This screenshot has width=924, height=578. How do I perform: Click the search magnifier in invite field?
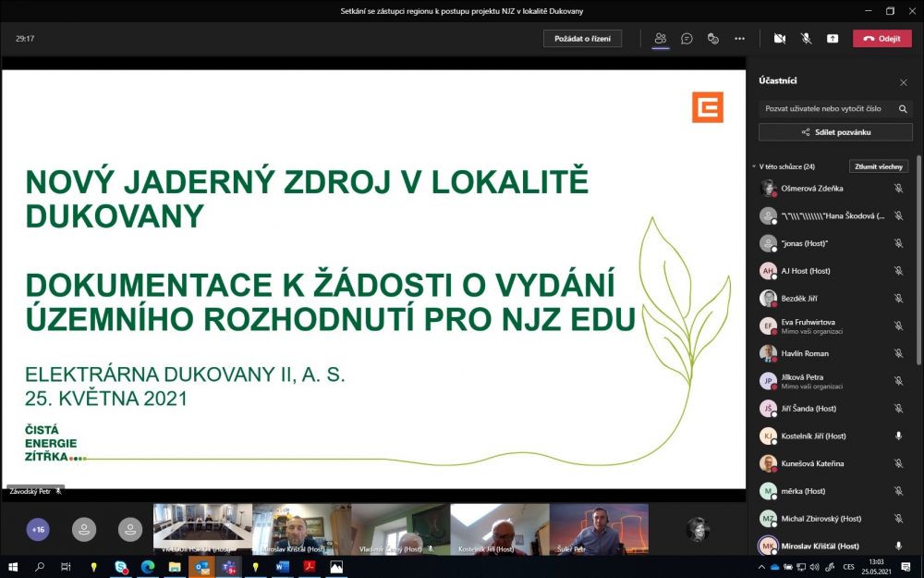[903, 108]
